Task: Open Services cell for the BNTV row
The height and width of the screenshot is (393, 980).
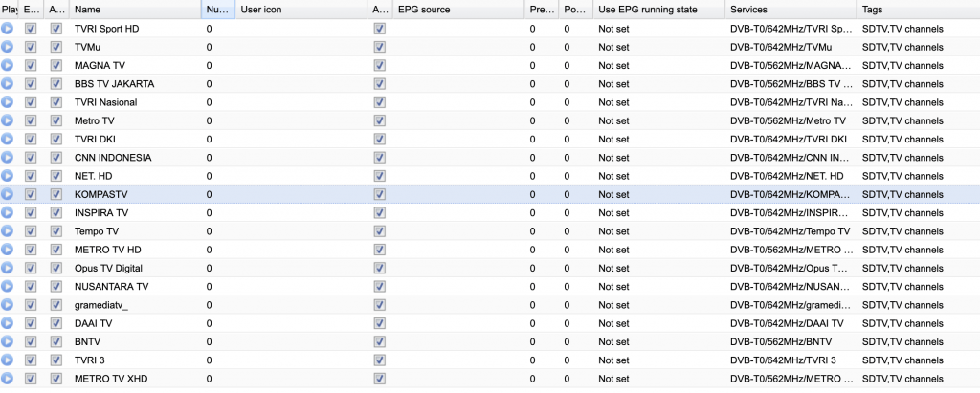Action: [x=790, y=341]
